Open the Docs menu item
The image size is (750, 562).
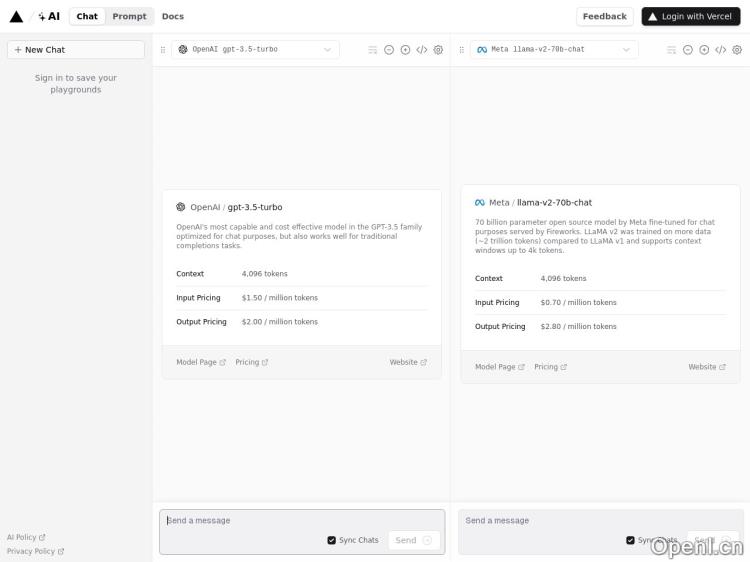(172, 16)
